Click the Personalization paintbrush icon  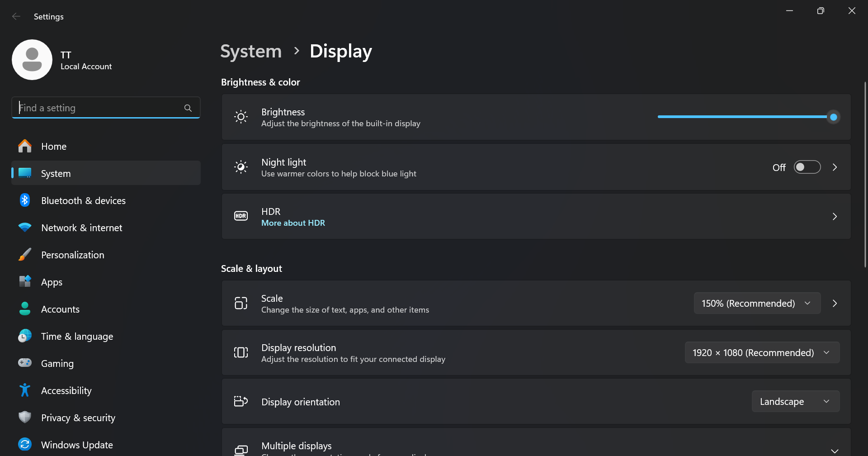coord(25,255)
